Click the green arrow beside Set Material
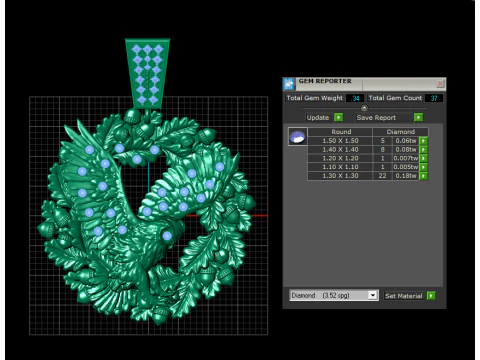480x360 pixels. click(x=431, y=296)
